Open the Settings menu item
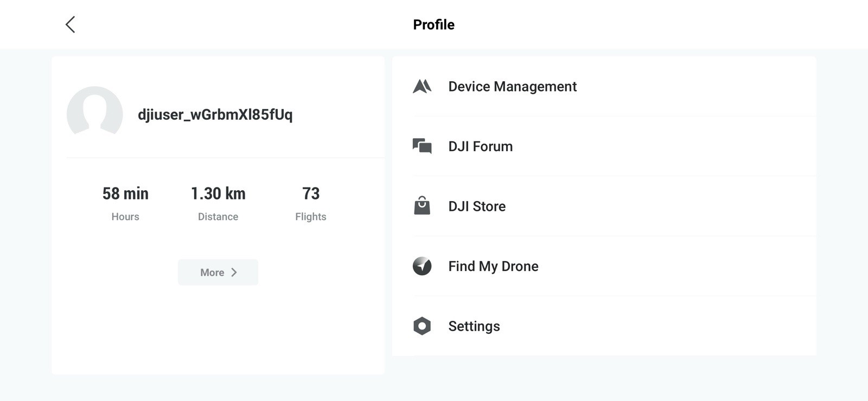This screenshot has height=401, width=868. coord(604,326)
